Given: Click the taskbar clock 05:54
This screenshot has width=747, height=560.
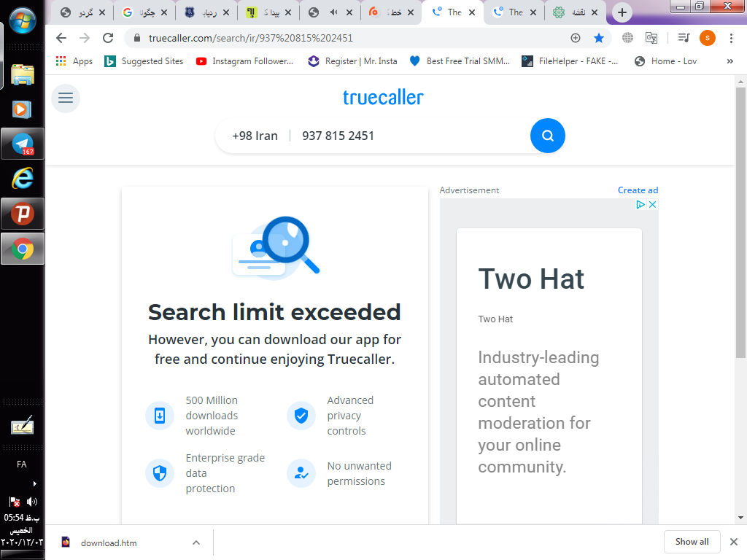Looking at the screenshot, I should (x=21, y=518).
